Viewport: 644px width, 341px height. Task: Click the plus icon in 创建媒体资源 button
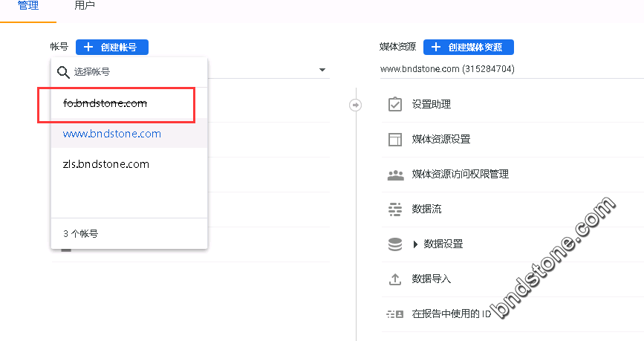tap(436, 47)
